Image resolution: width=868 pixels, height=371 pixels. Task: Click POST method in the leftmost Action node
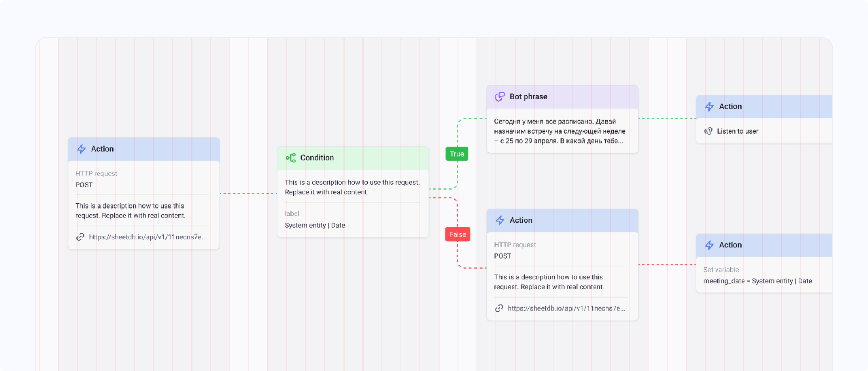coord(84,185)
